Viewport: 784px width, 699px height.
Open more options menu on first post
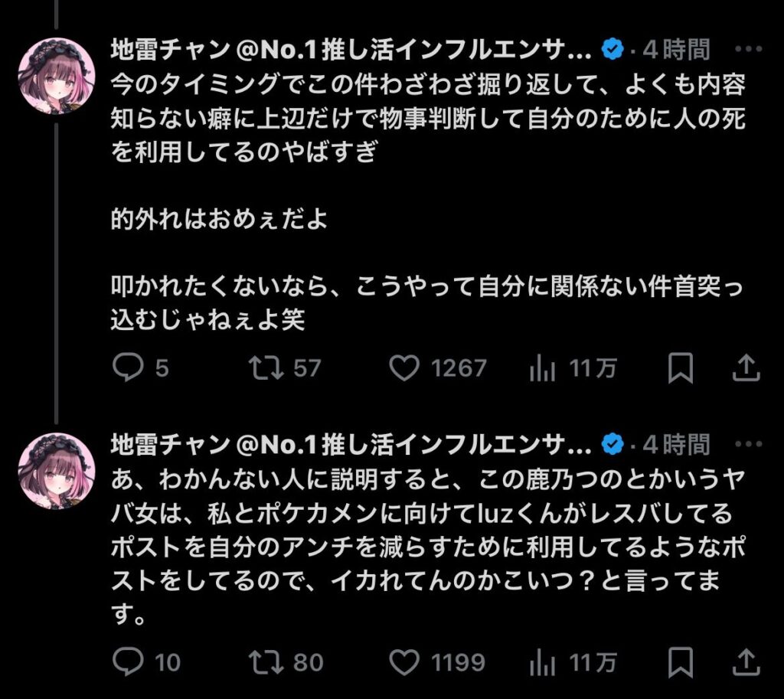(x=748, y=50)
